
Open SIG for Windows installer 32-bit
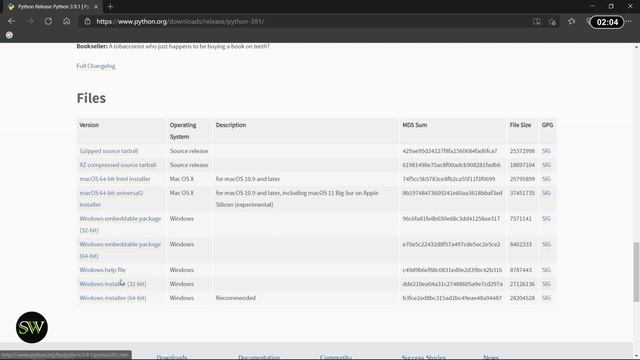click(546, 284)
